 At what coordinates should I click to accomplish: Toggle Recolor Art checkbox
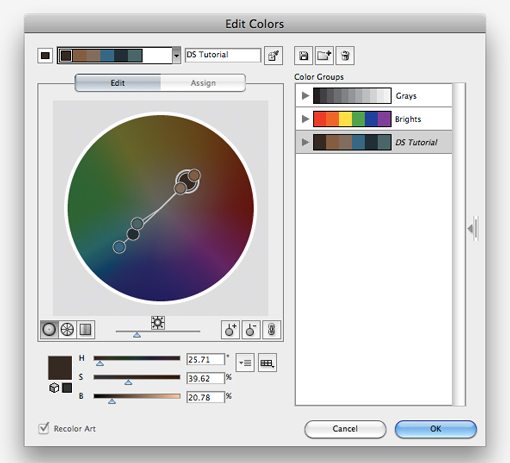44,428
